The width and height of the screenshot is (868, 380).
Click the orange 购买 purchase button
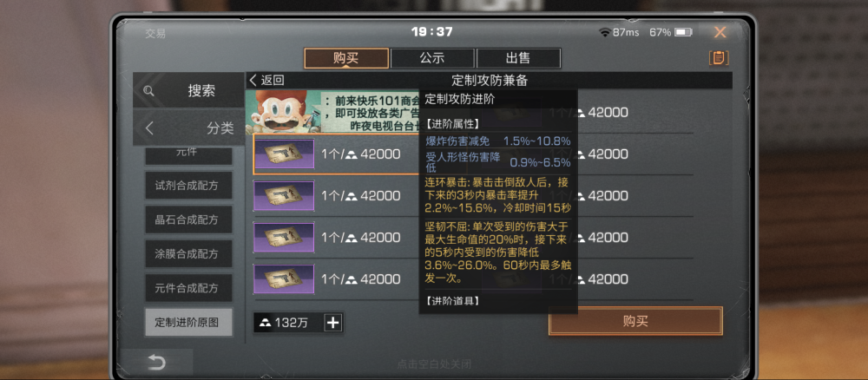tap(635, 321)
